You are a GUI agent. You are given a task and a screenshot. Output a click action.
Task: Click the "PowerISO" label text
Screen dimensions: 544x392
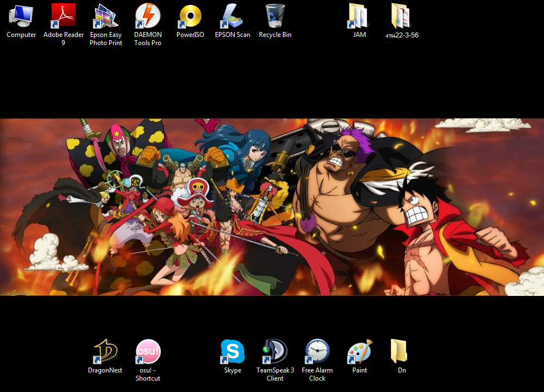[190, 35]
